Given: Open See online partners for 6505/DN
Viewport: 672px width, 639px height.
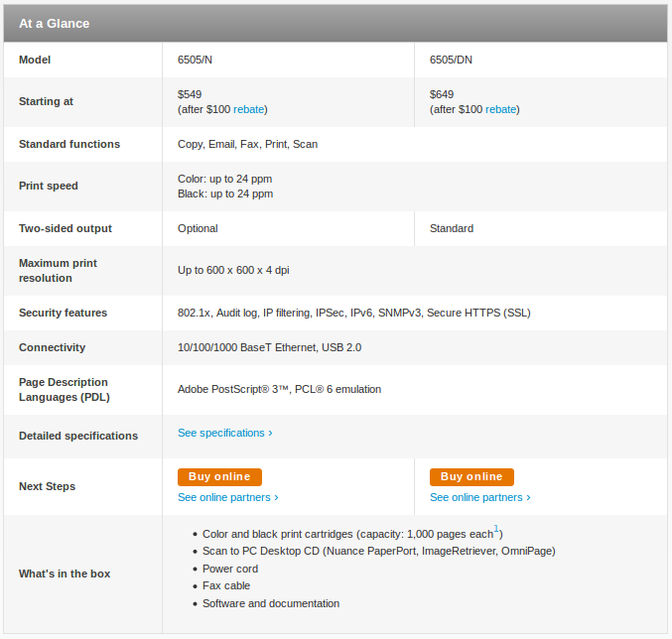Looking at the screenshot, I should 480,497.
